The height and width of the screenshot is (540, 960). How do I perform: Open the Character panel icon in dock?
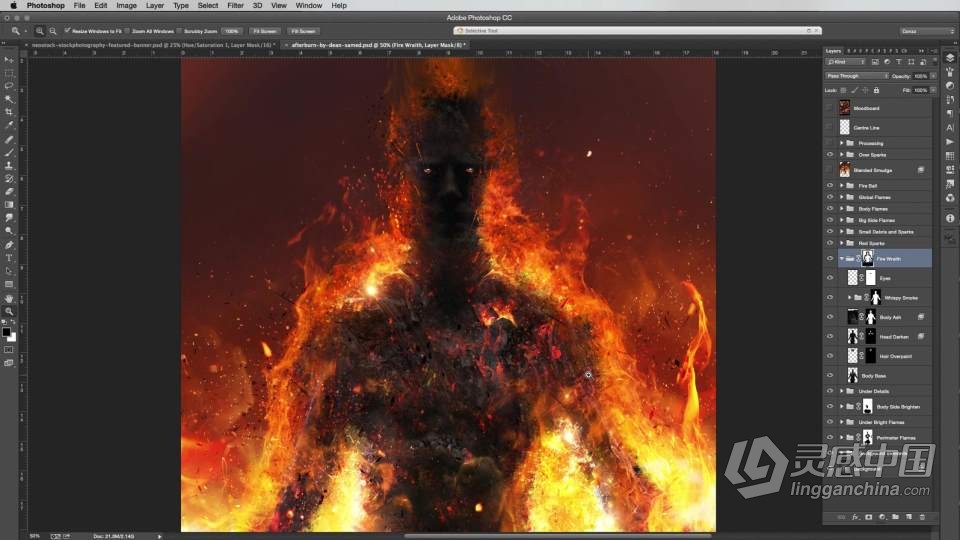pos(950,127)
